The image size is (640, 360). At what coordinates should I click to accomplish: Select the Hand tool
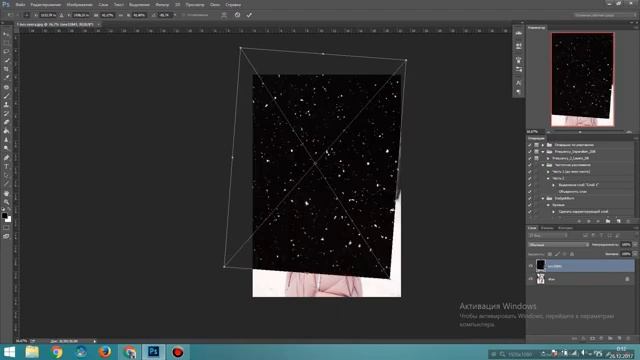coord(6,193)
